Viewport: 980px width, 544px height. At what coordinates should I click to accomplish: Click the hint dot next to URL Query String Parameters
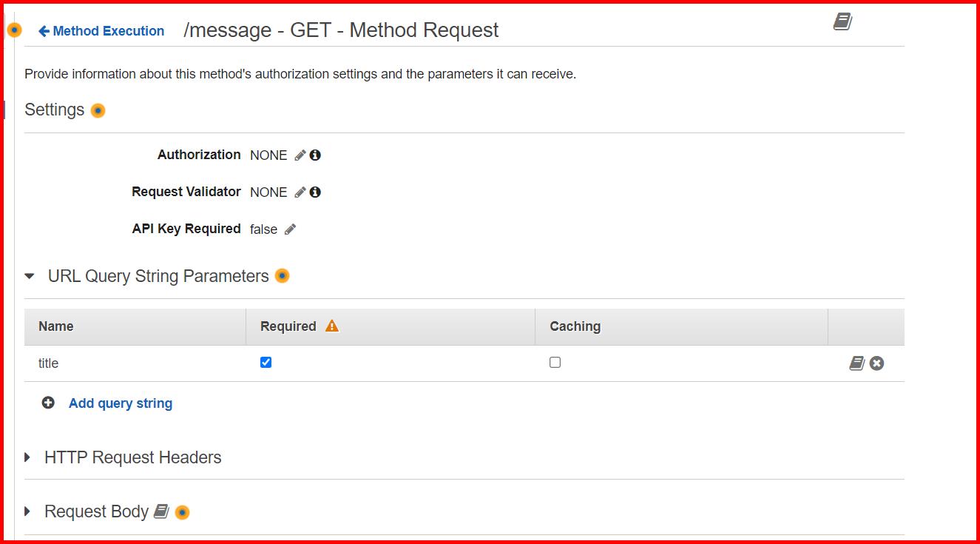282,276
